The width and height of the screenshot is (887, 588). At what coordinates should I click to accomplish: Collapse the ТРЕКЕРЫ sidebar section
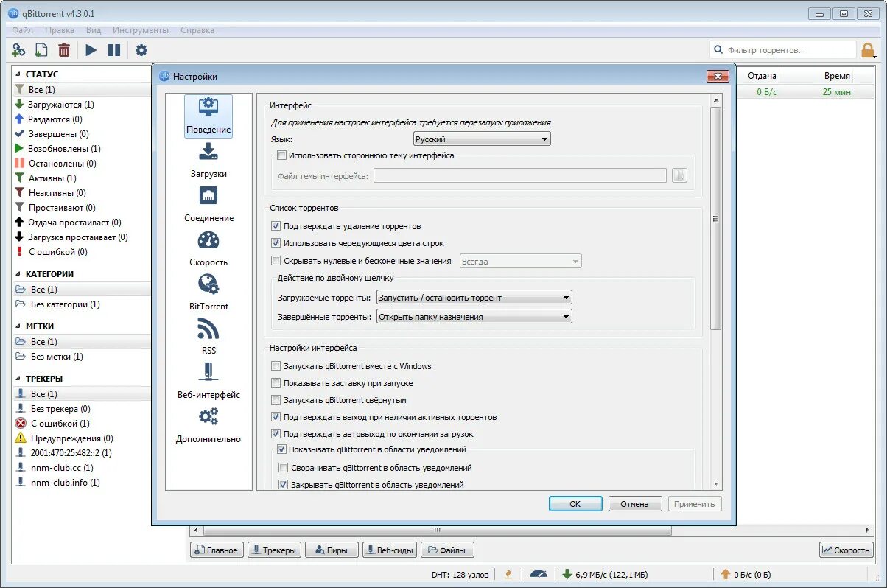[x=19, y=379]
